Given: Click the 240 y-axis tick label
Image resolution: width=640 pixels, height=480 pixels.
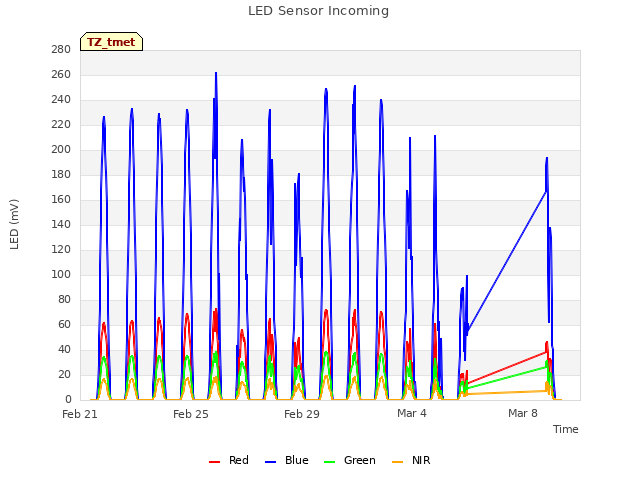Looking at the screenshot, I should click(61, 99).
